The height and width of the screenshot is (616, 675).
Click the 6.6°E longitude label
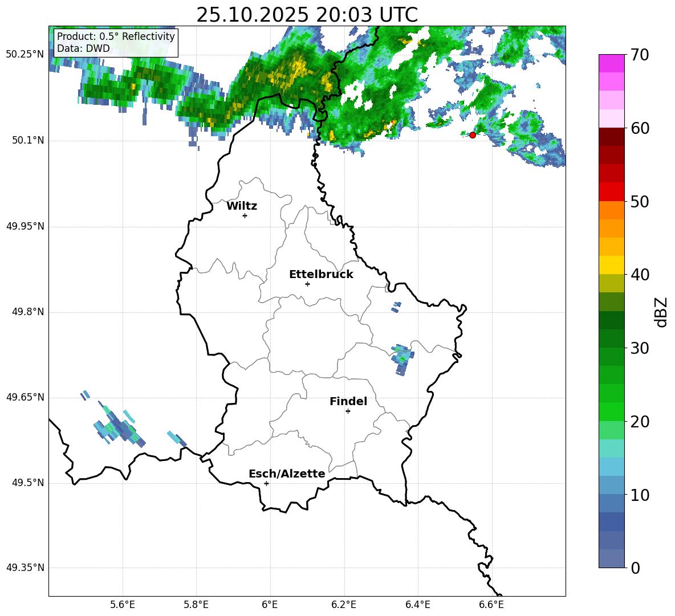coord(491,605)
